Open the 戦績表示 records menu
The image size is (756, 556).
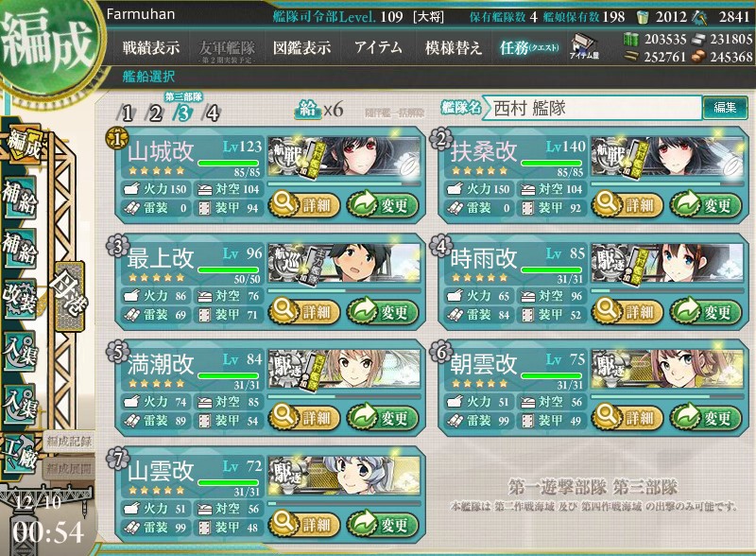(151, 47)
